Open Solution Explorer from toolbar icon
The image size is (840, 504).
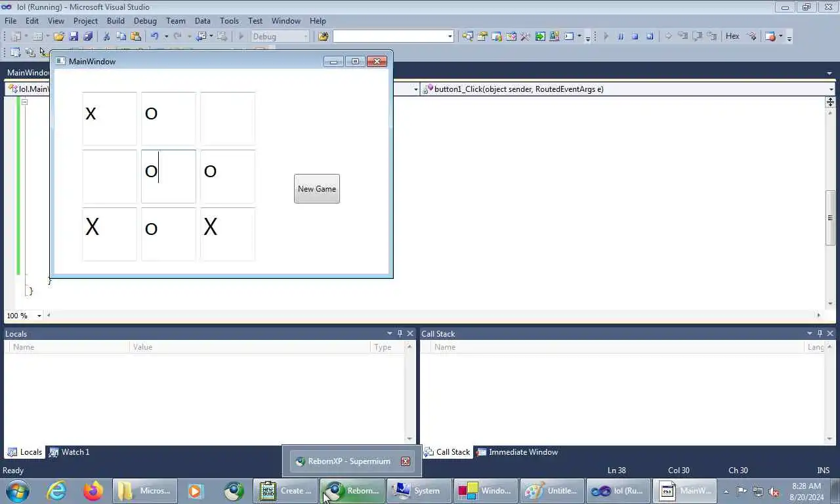pos(468,37)
